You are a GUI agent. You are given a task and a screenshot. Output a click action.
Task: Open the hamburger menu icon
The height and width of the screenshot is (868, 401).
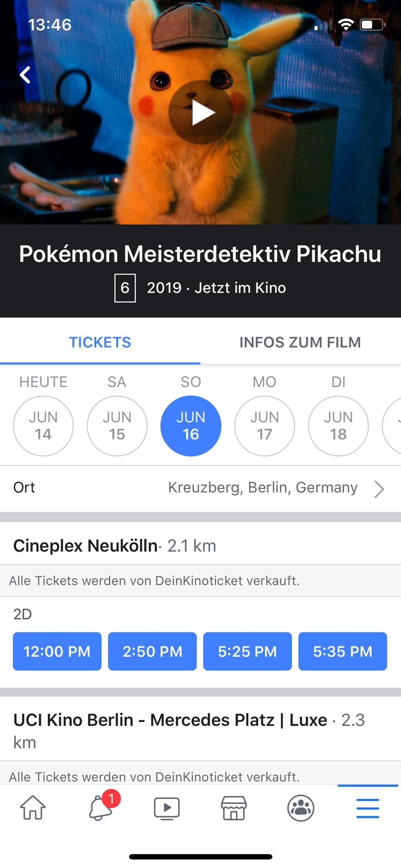[x=368, y=807]
